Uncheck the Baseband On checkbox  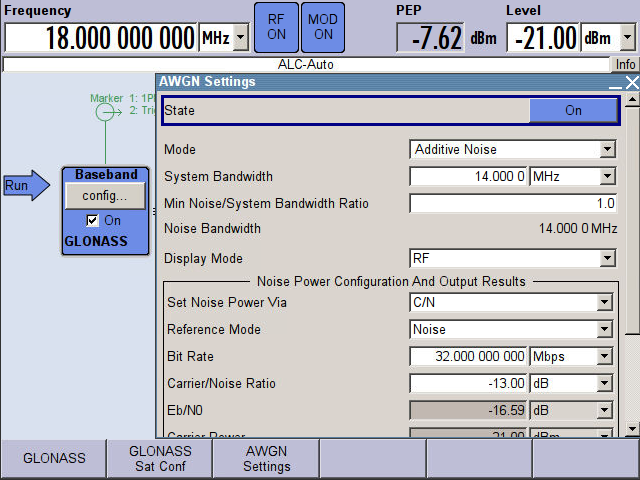(x=93, y=220)
